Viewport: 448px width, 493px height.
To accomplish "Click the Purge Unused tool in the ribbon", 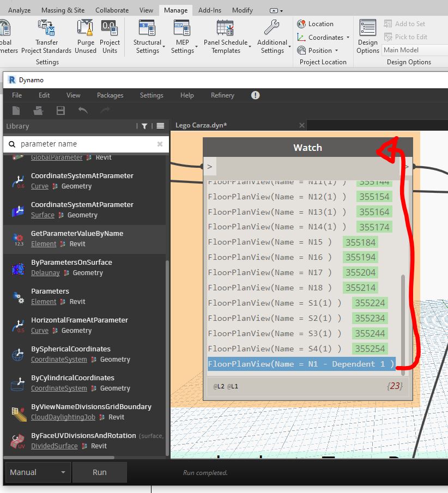I will click(x=85, y=36).
